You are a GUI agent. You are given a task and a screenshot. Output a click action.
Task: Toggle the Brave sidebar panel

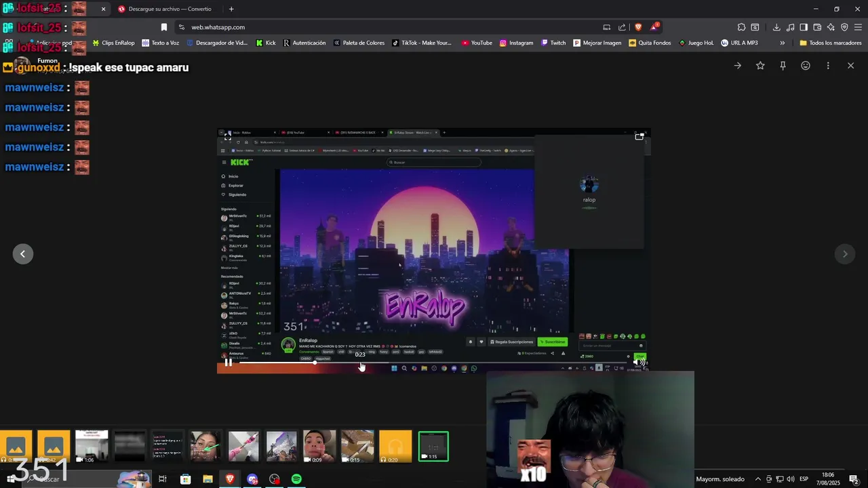click(804, 27)
